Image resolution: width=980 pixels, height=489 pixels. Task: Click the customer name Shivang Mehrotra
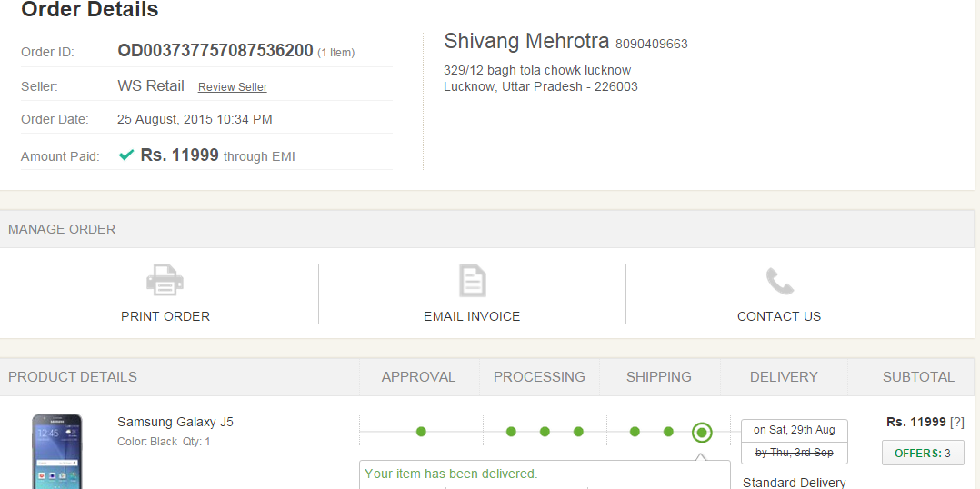tap(526, 41)
